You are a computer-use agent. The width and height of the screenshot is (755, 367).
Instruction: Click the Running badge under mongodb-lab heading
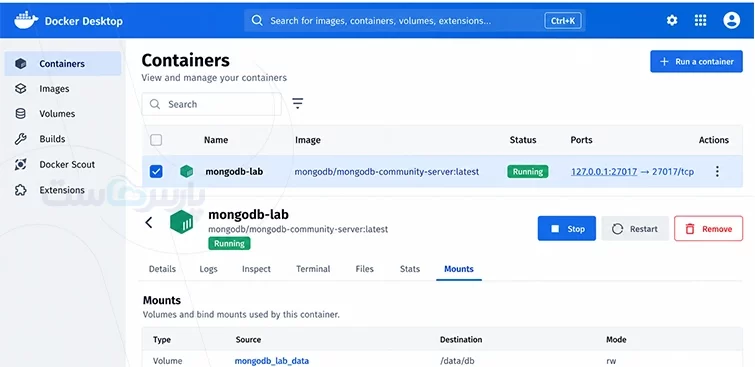click(229, 243)
